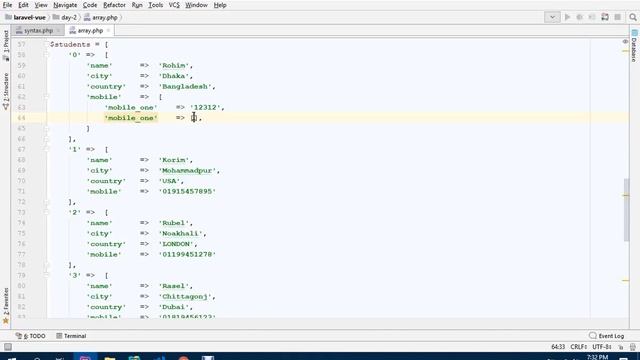
Task: Open the run configuration dropdown
Action: pyautogui.click(x=552, y=17)
